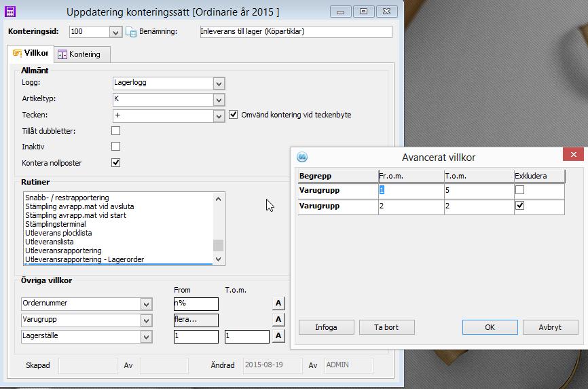Expand the Tecken dropdown showing plus
The image size is (588, 389).
pyautogui.click(x=219, y=116)
